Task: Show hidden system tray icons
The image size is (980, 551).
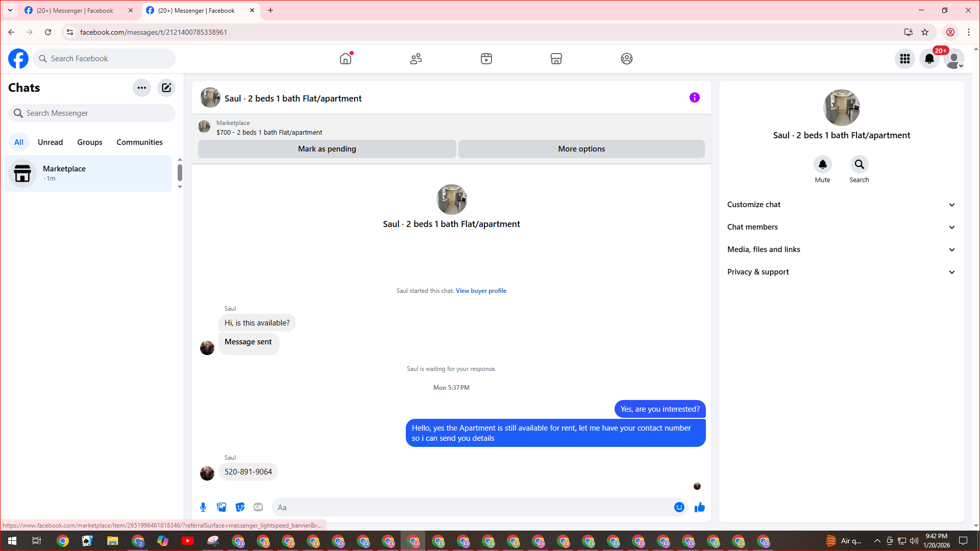Action: point(877,541)
